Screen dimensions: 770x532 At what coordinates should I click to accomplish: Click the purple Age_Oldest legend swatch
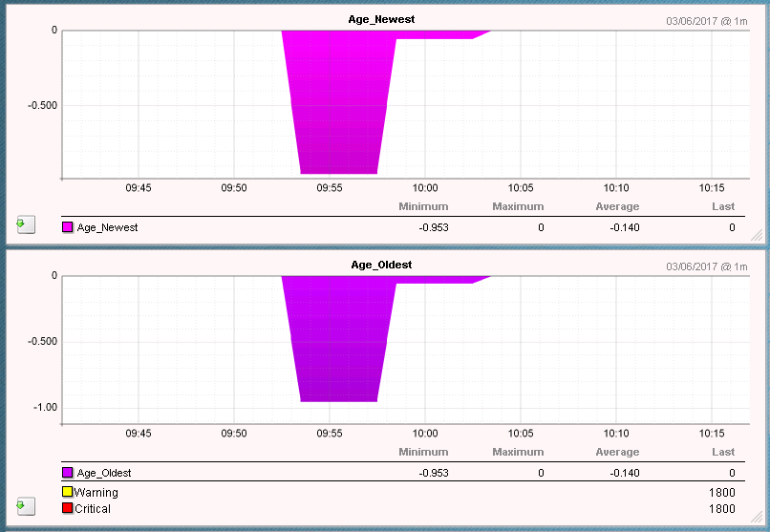tap(68, 473)
